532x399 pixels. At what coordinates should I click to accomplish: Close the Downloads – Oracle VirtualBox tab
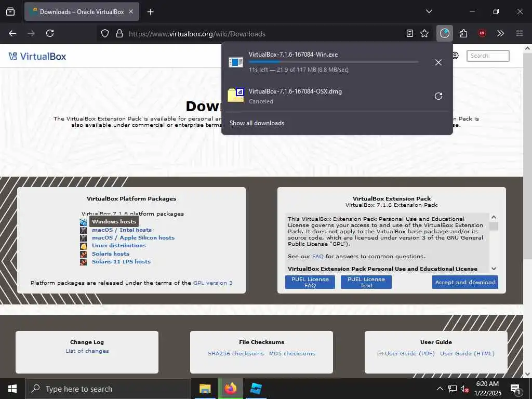tap(131, 11)
